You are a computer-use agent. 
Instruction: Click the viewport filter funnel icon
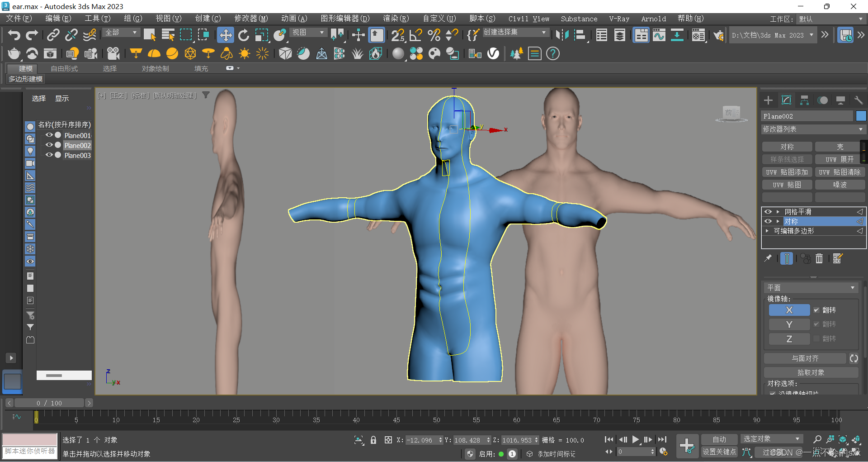pos(206,95)
